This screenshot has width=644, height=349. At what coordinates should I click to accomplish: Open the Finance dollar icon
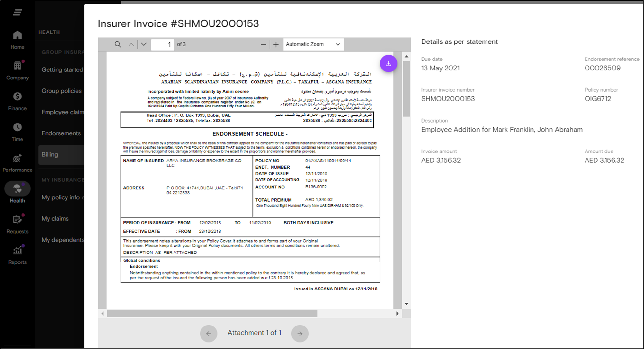pyautogui.click(x=17, y=96)
